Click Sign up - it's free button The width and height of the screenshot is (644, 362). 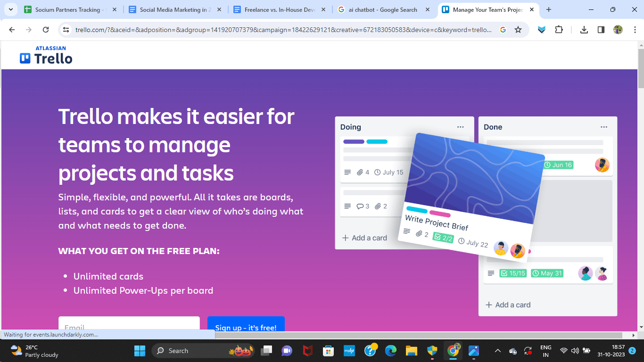click(246, 324)
